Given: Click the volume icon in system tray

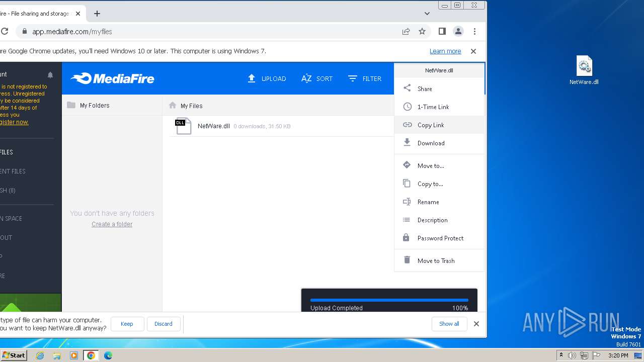Looking at the screenshot, I should 572,355.
